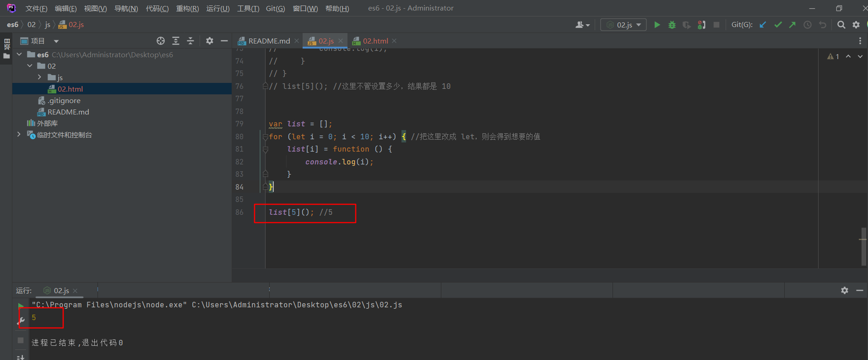Open 编辑(E) menu
Viewport: 868px width, 360px height.
pos(65,8)
